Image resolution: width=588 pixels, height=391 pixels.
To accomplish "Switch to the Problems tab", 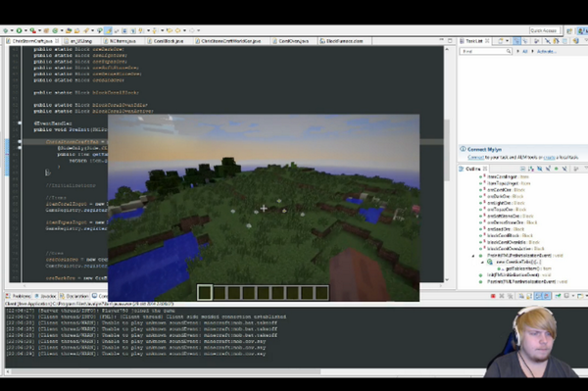I will [x=18, y=296].
